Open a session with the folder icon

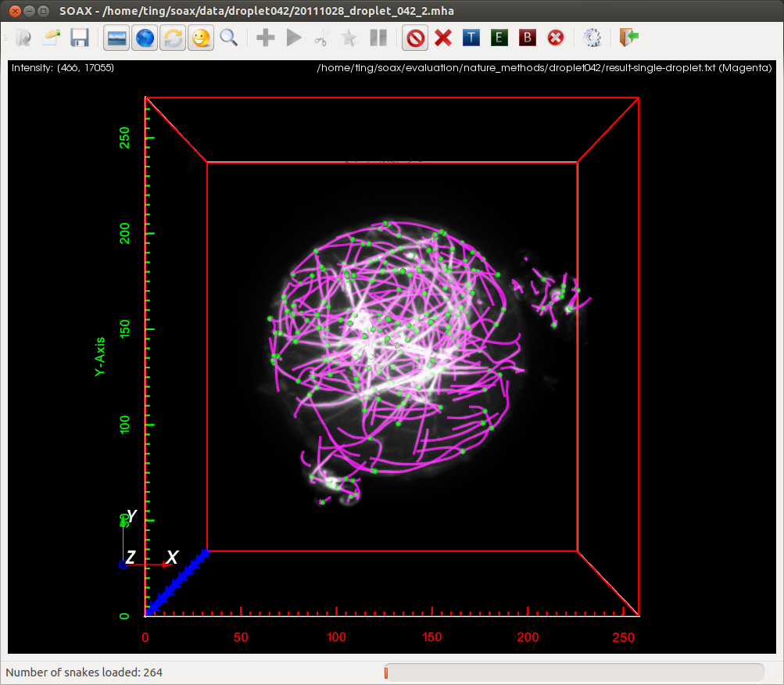point(52,37)
